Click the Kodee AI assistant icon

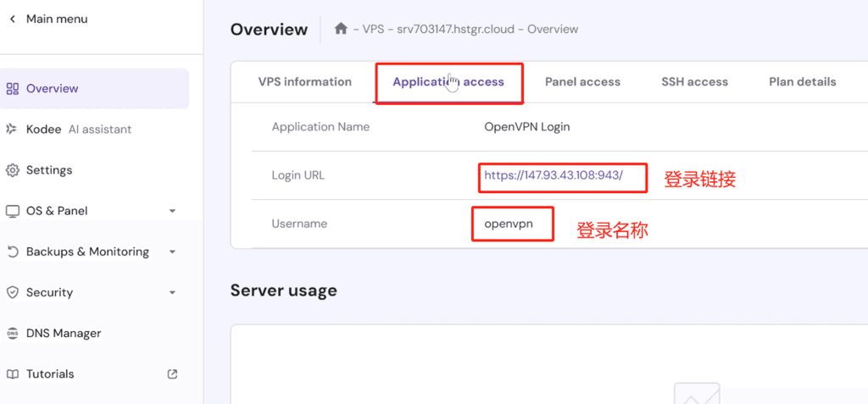tap(12, 130)
